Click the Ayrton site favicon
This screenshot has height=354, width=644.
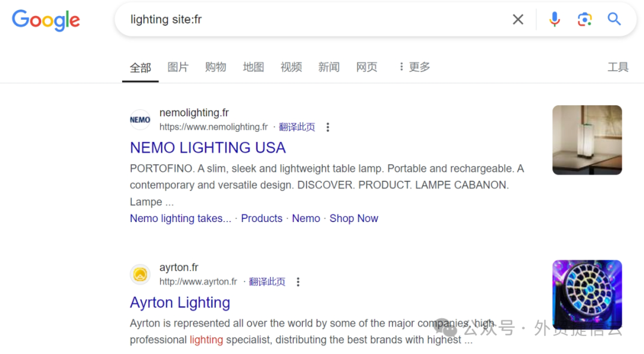(140, 275)
